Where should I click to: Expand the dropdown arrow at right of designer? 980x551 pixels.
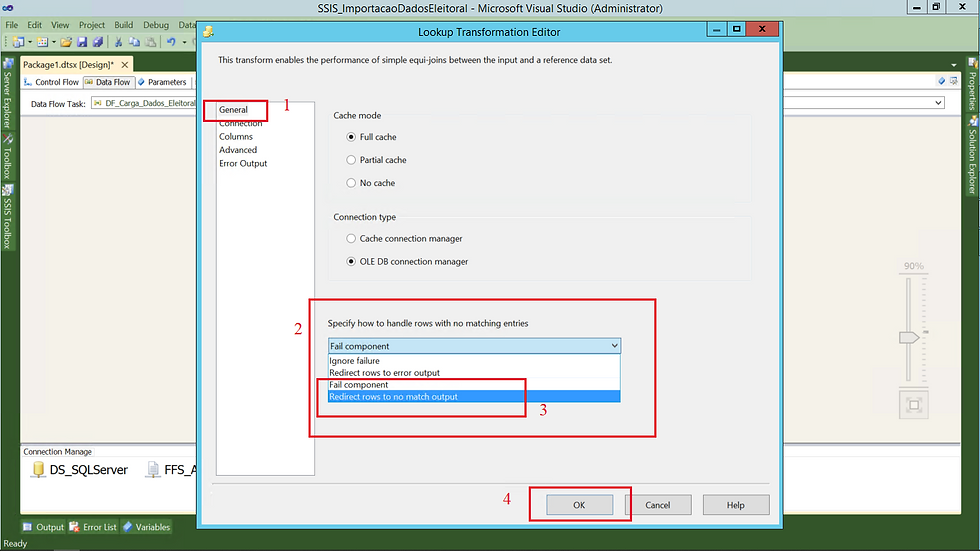pos(939,102)
